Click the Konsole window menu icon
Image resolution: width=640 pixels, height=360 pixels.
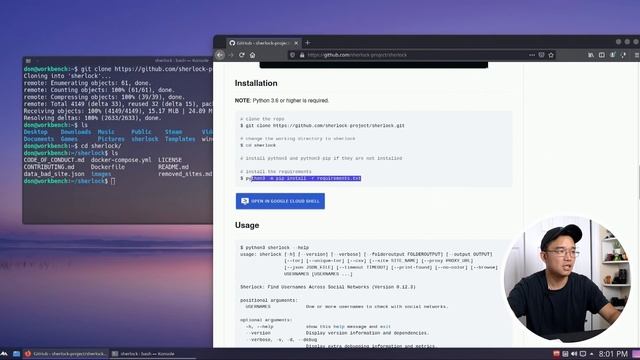[x=28, y=61]
